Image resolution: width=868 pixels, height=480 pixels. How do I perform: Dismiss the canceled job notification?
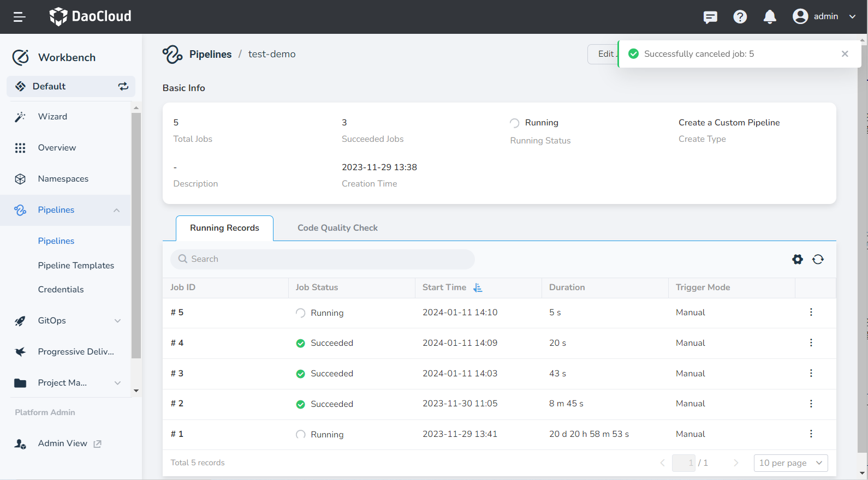845,53
